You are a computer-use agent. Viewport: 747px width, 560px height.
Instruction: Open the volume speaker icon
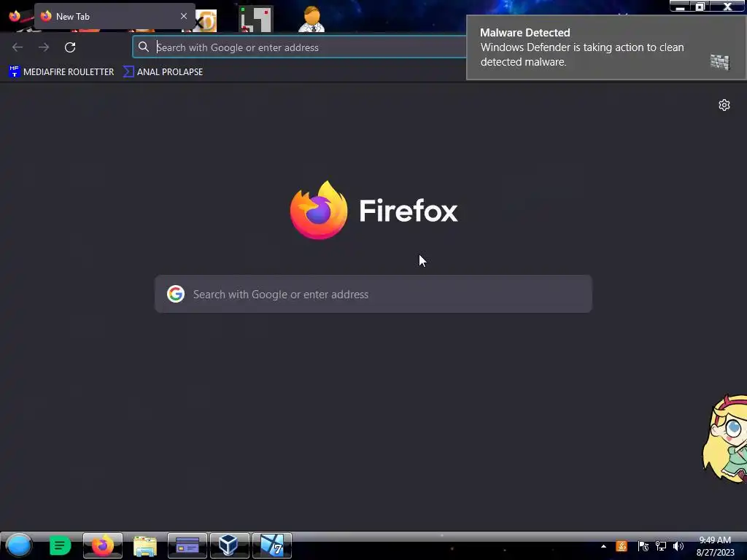pyautogui.click(x=678, y=546)
